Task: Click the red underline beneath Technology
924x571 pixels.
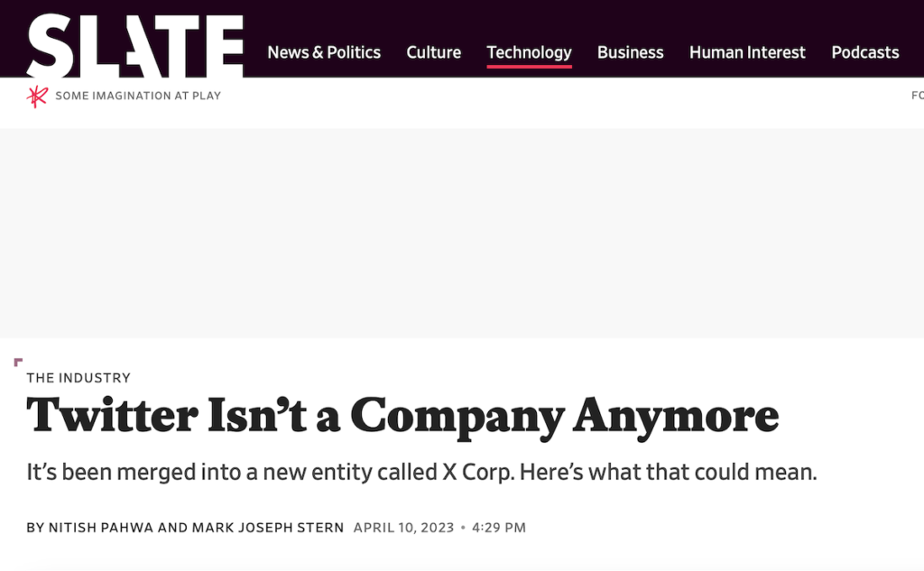Action: coord(529,67)
